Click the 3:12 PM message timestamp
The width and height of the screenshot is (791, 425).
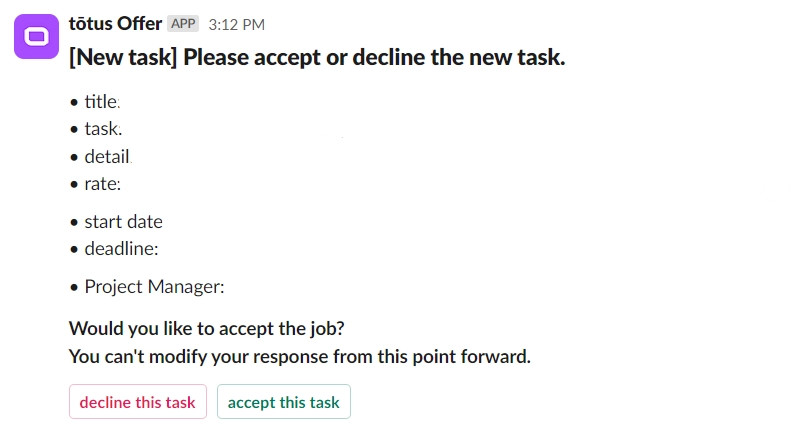click(236, 24)
